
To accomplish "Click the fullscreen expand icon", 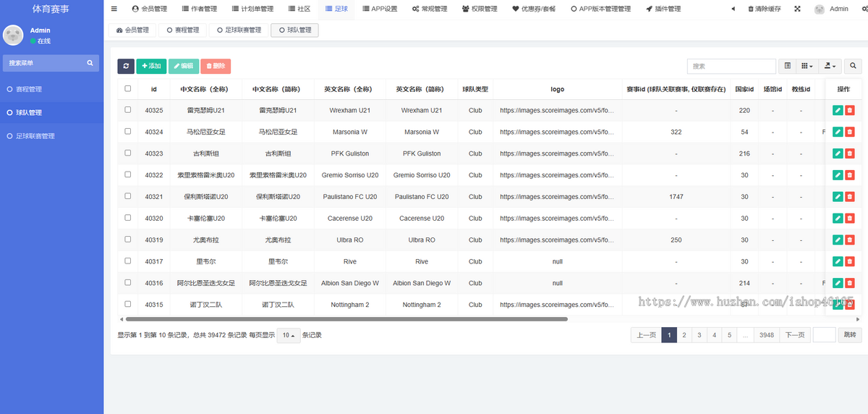I will tap(798, 9).
